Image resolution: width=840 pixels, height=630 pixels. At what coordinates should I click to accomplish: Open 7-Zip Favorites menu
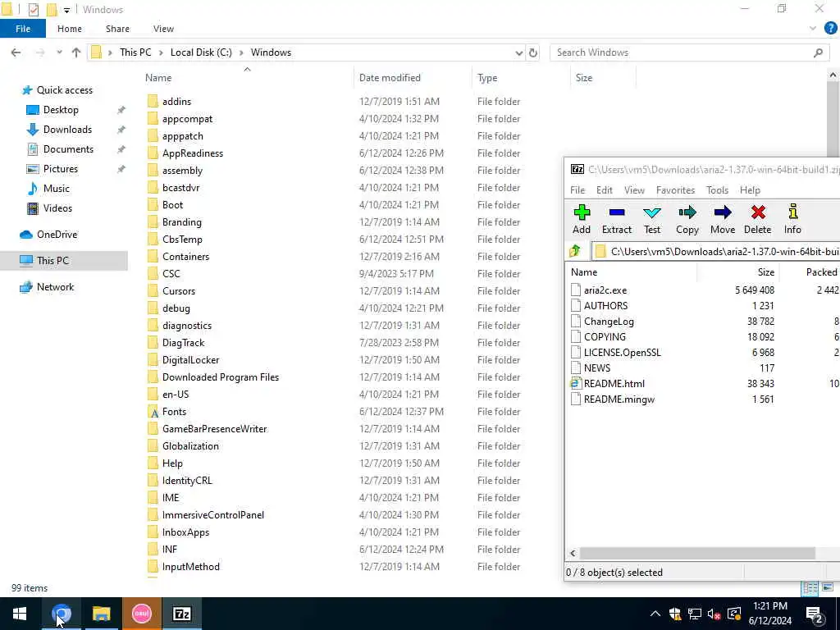click(x=676, y=190)
